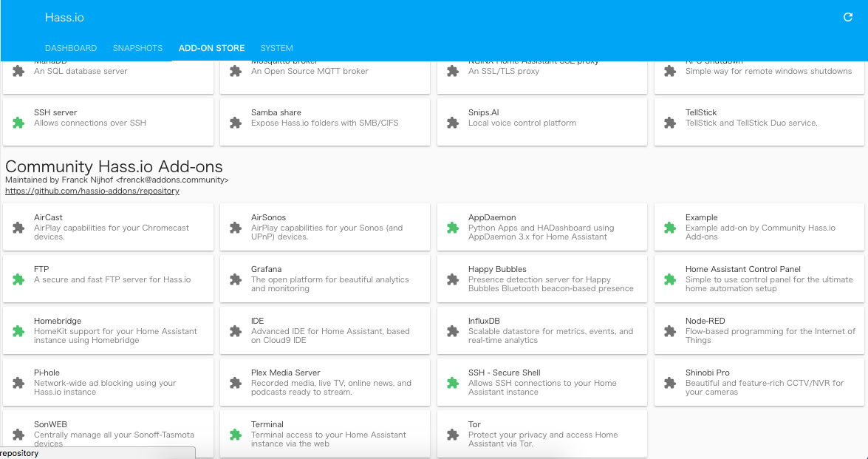Click the Community Hass.io Add-ons heading
The height and width of the screenshot is (459, 868).
click(x=114, y=166)
